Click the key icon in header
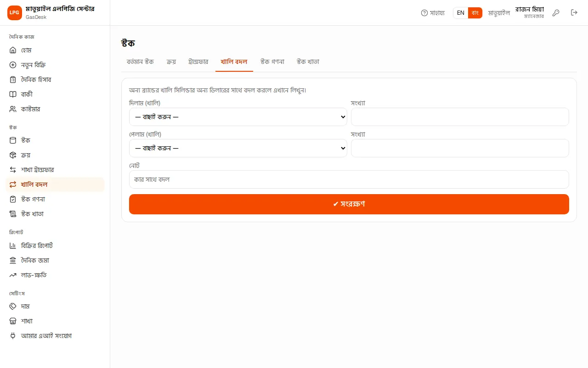 tap(556, 13)
